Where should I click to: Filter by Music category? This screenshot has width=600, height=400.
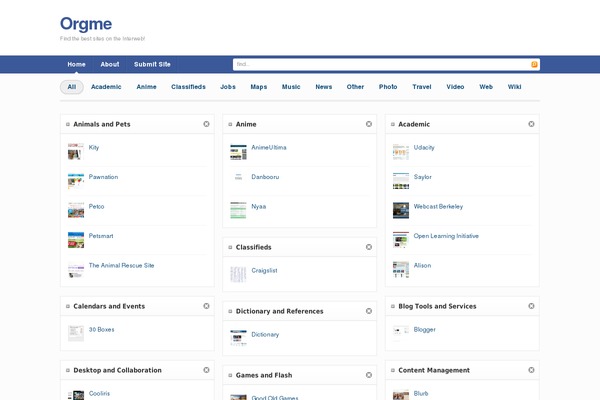click(291, 87)
